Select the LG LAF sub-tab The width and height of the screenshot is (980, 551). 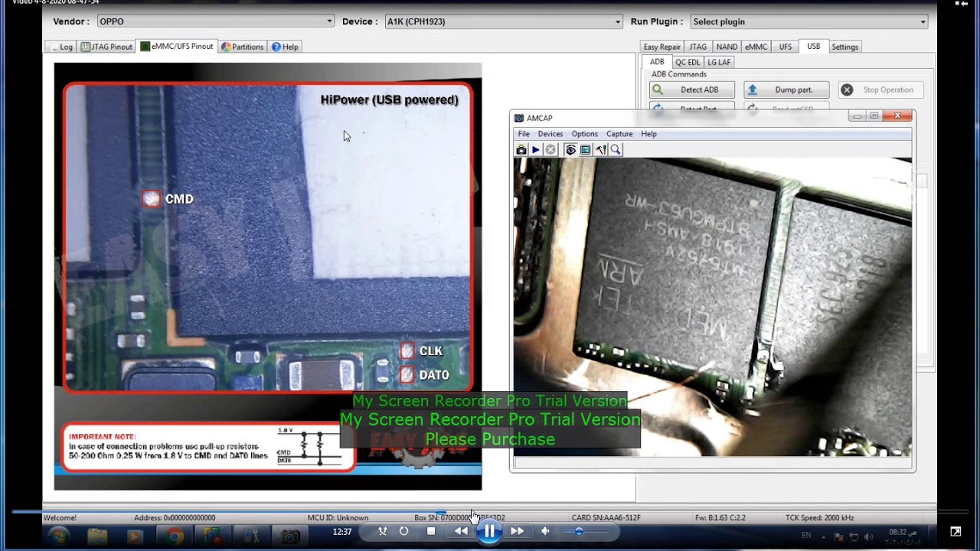719,62
